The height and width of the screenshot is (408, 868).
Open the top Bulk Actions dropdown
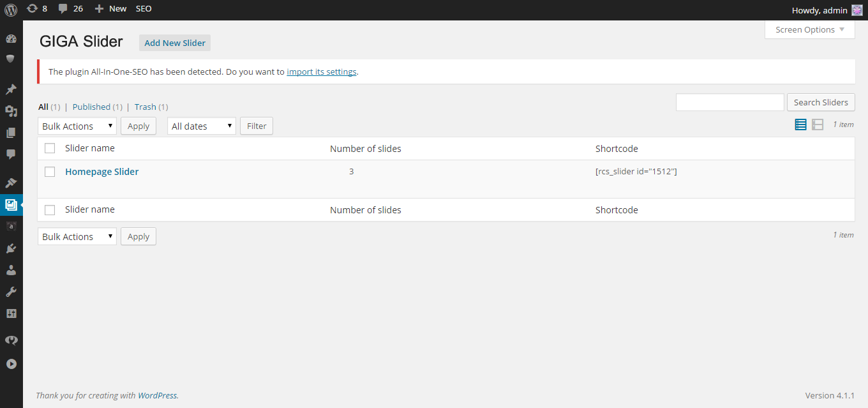(77, 126)
